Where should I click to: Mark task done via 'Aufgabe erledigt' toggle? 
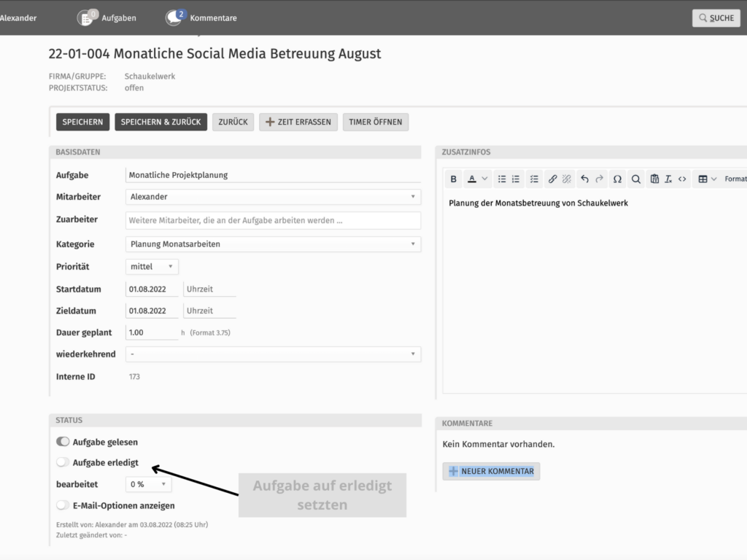(x=63, y=462)
